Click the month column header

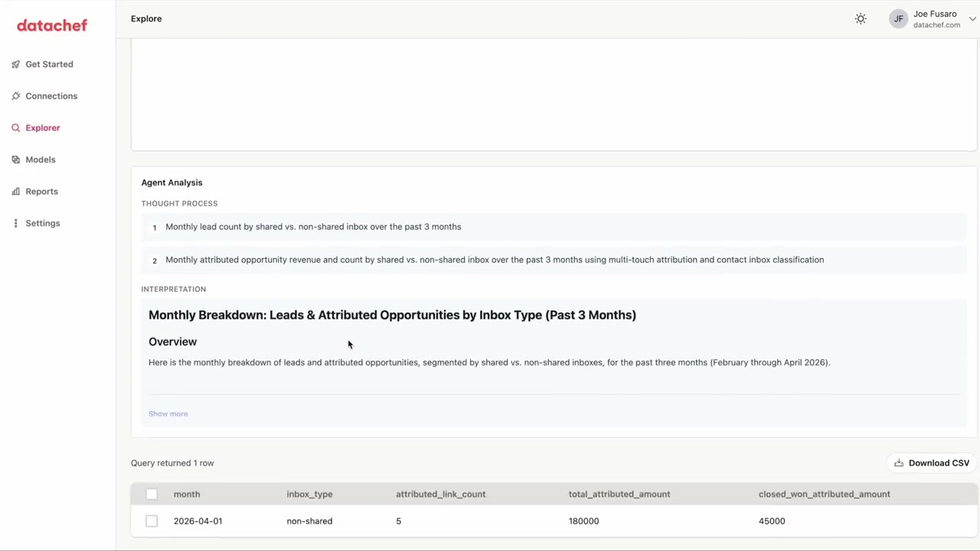tap(186, 494)
